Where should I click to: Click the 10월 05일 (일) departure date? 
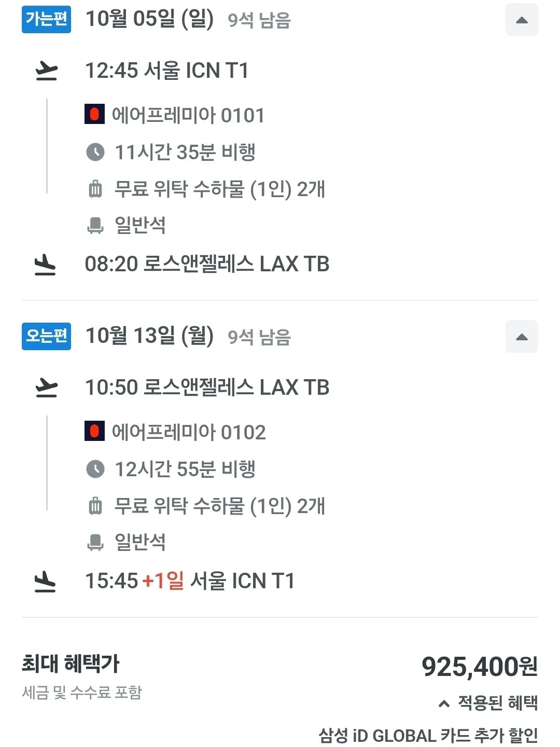(x=149, y=19)
